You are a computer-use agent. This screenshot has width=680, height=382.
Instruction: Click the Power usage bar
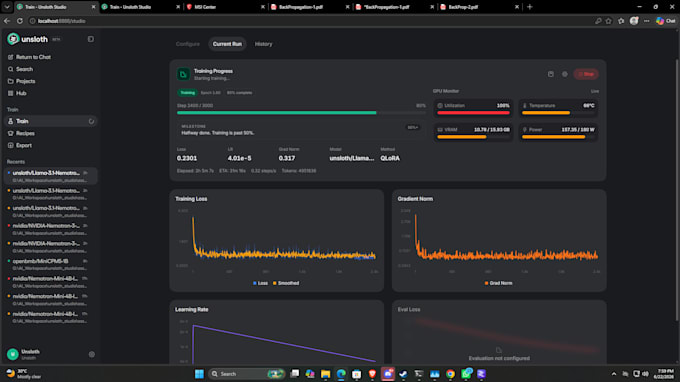pyautogui.click(x=558, y=137)
